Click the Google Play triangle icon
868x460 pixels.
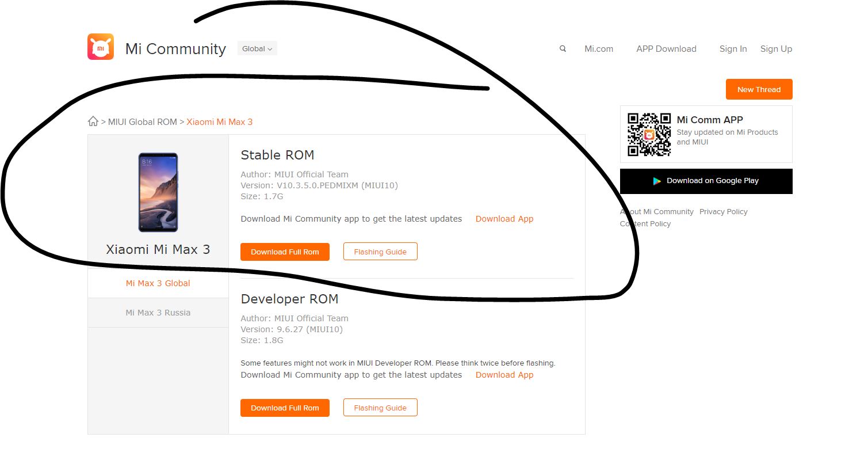click(x=656, y=181)
